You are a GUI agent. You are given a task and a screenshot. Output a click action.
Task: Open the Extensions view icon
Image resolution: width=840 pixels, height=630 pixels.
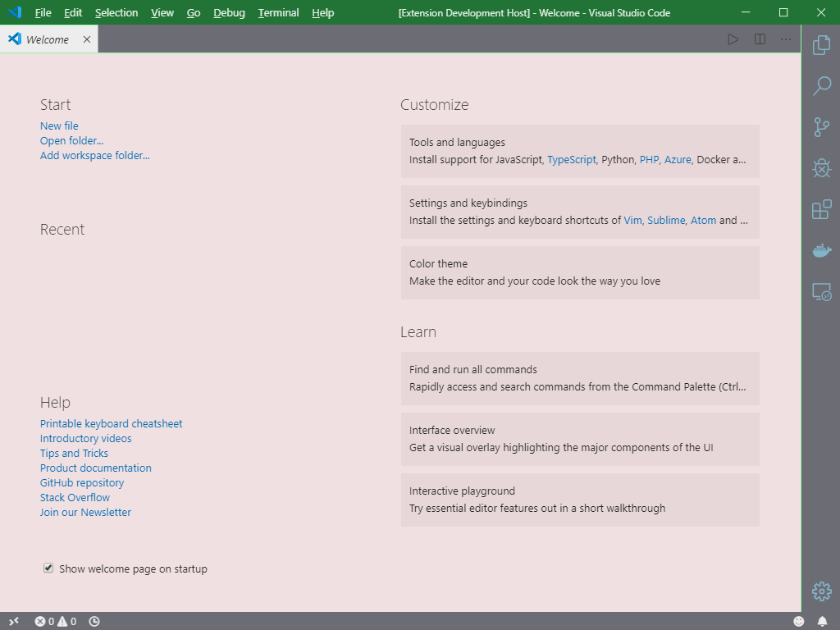click(x=821, y=209)
